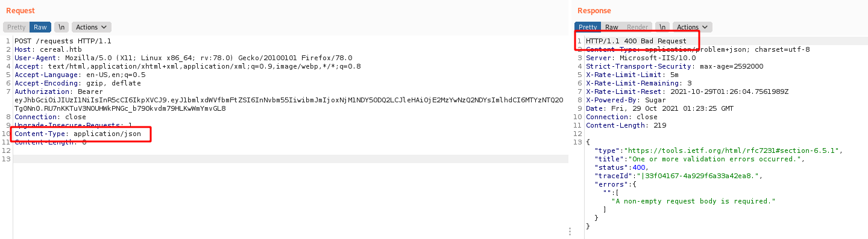Open the Request Actions dropdown

pyautogui.click(x=91, y=27)
